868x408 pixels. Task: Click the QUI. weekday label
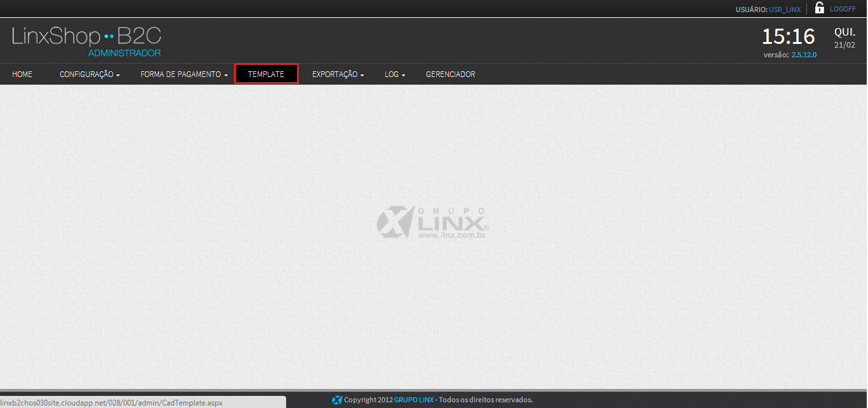pos(844,32)
